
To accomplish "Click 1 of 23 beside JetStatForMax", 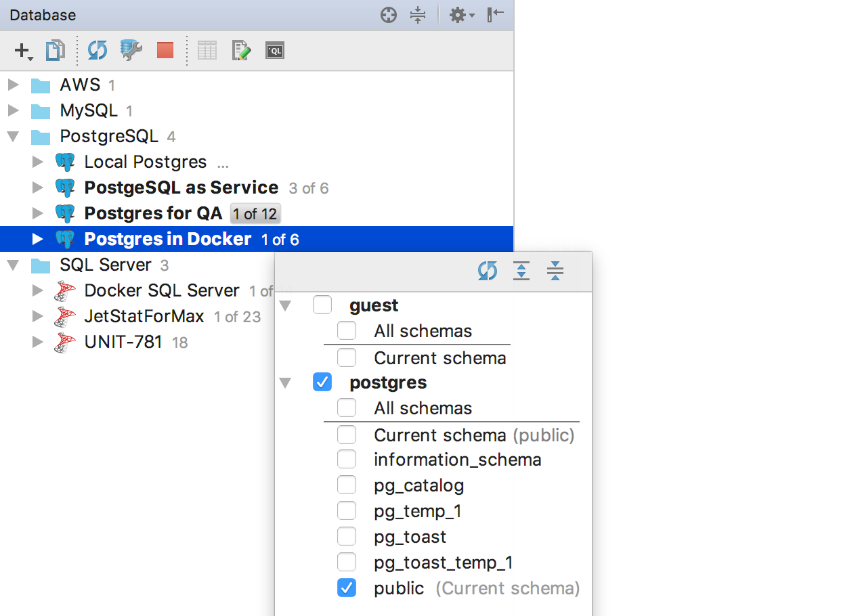I will click(x=237, y=317).
